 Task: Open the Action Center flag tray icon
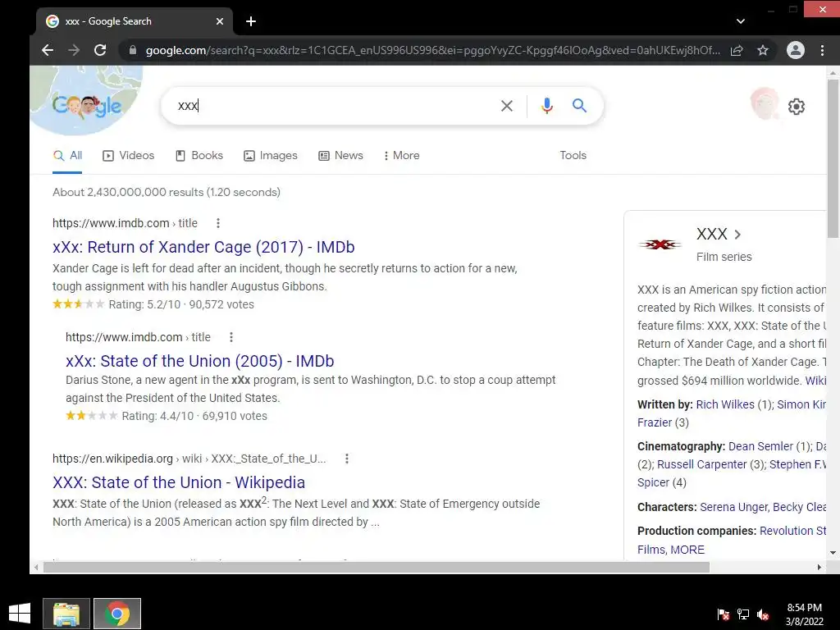(x=724, y=614)
